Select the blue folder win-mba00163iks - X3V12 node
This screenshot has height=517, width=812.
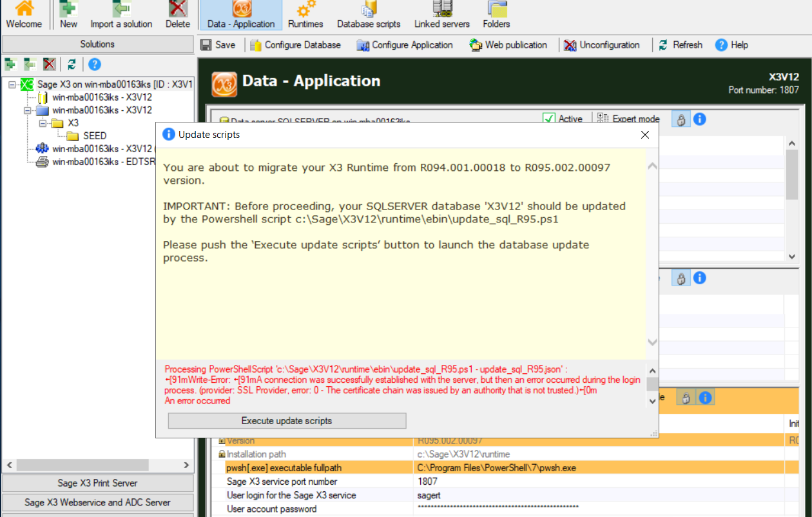(x=102, y=110)
